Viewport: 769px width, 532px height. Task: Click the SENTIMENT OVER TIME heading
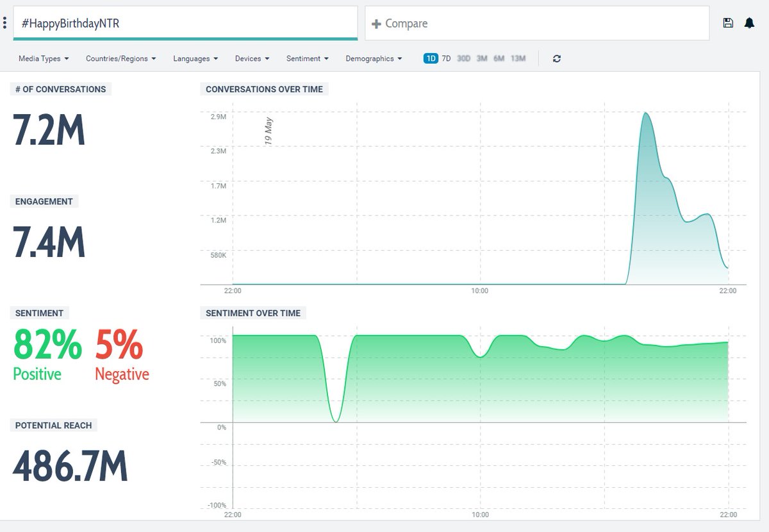point(253,313)
